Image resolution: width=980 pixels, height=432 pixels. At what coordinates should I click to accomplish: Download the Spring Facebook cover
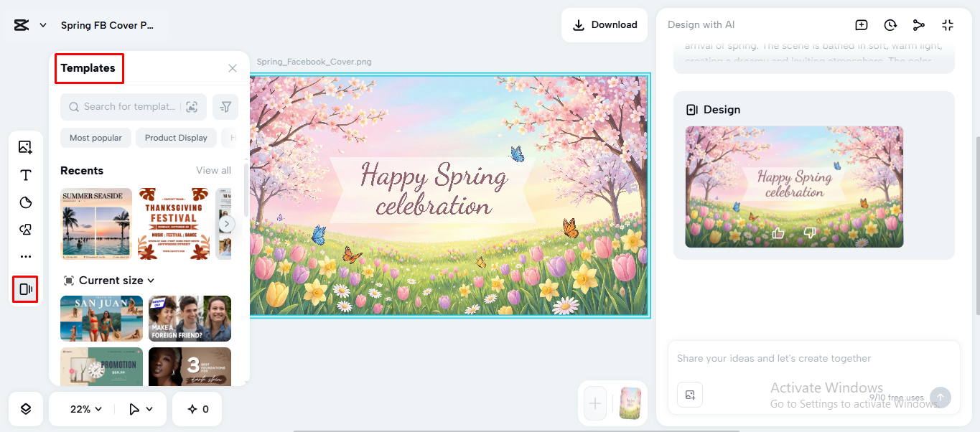(x=604, y=24)
